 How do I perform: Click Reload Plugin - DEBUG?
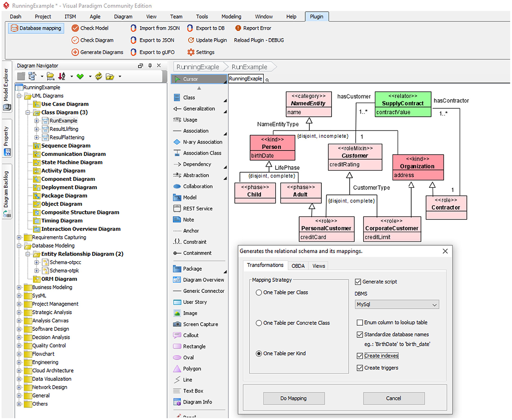(259, 40)
